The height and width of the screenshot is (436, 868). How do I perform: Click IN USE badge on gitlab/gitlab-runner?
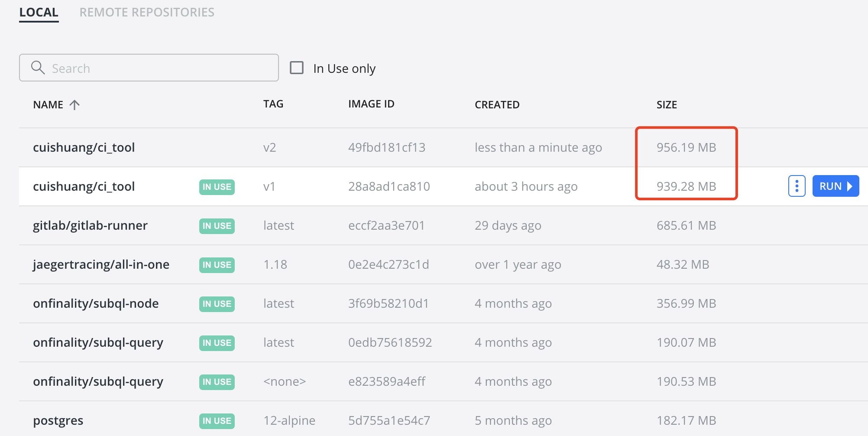[x=217, y=226]
